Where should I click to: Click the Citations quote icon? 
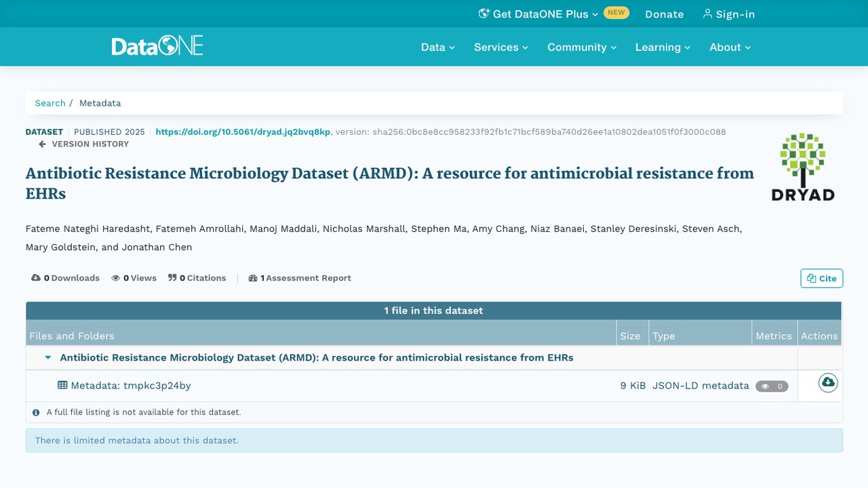pyautogui.click(x=172, y=278)
